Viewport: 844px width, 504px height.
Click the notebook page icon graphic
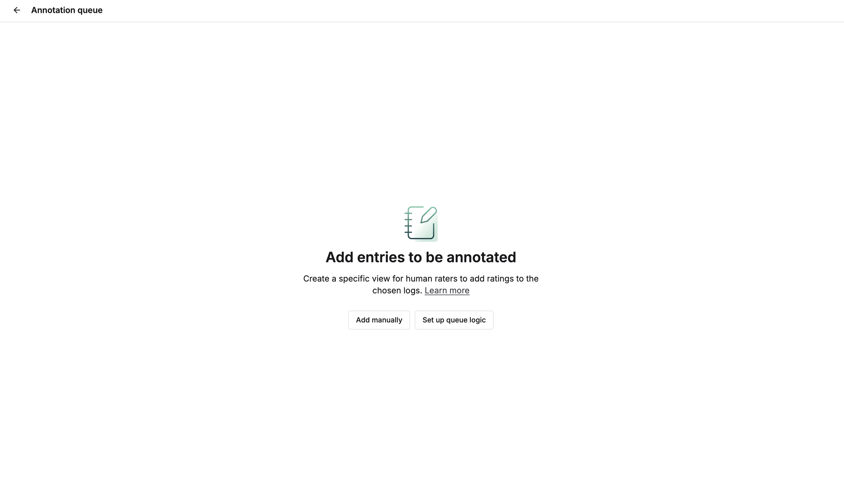click(x=420, y=223)
